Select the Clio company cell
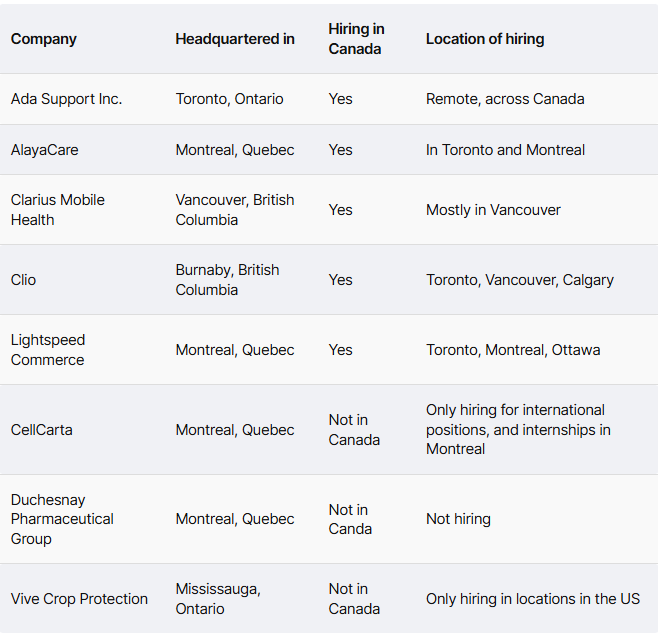Viewport: 658px width, 634px height. pyautogui.click(x=24, y=280)
